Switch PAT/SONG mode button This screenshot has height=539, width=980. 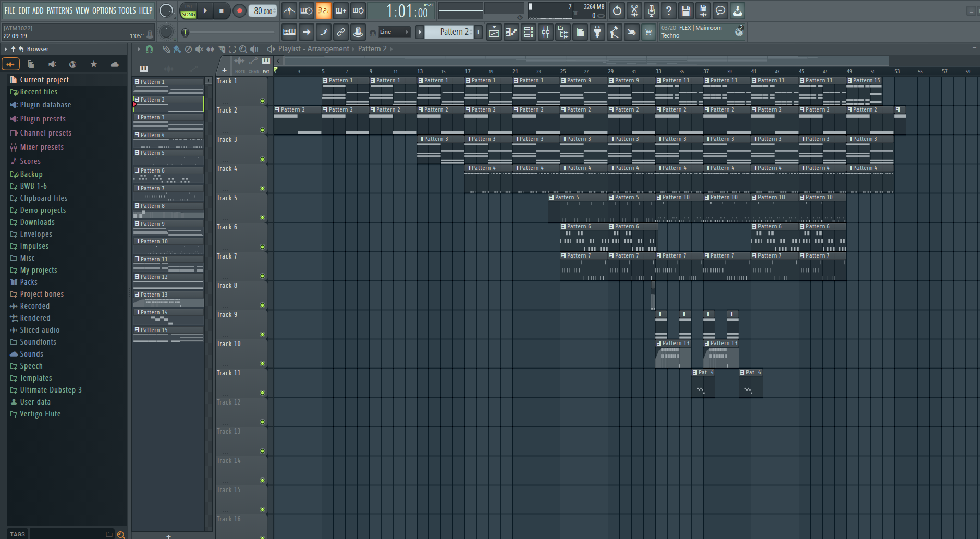coord(189,10)
